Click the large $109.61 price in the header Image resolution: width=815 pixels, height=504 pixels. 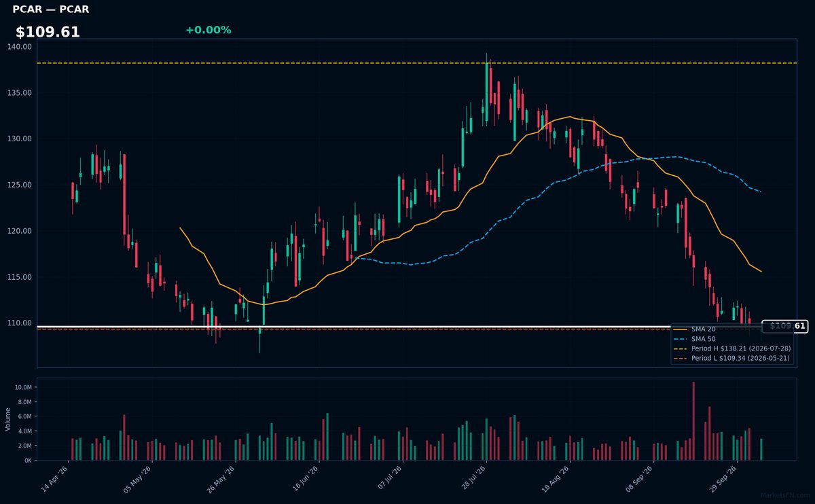click(x=48, y=32)
